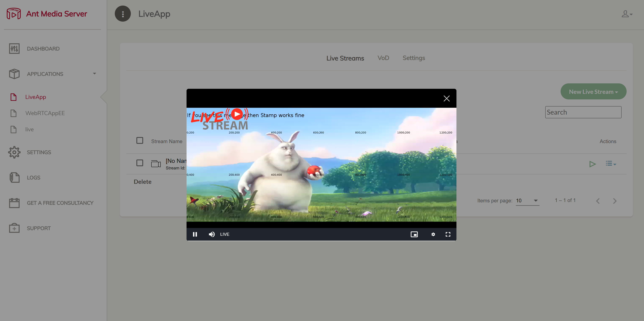The image size is (644, 321).
Task: Click the LIVE indicator in player
Action: tap(225, 234)
